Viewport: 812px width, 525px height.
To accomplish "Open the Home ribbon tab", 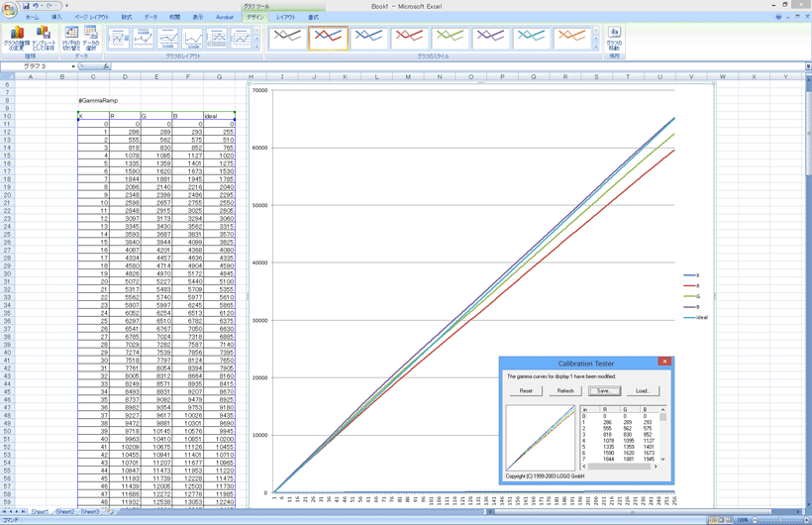I will click(32, 17).
